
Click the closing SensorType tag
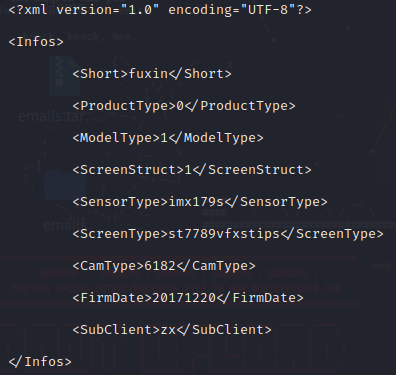pyautogui.click(x=276, y=202)
